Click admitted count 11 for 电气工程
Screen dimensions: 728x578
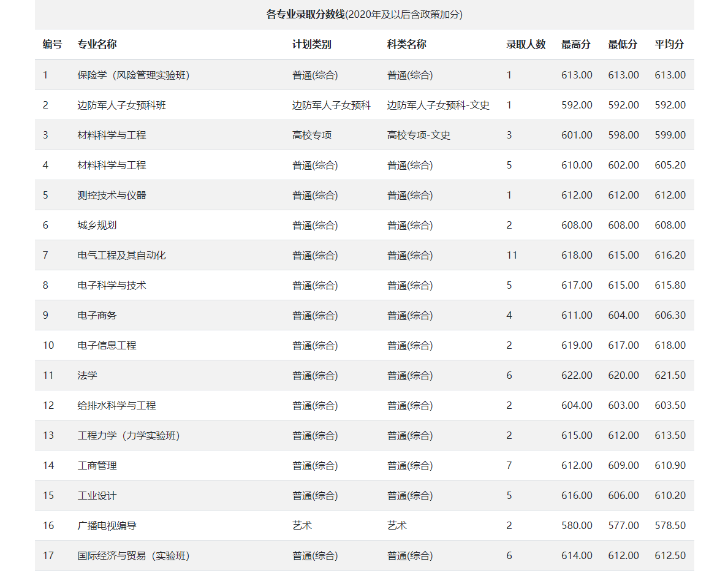[512, 256]
